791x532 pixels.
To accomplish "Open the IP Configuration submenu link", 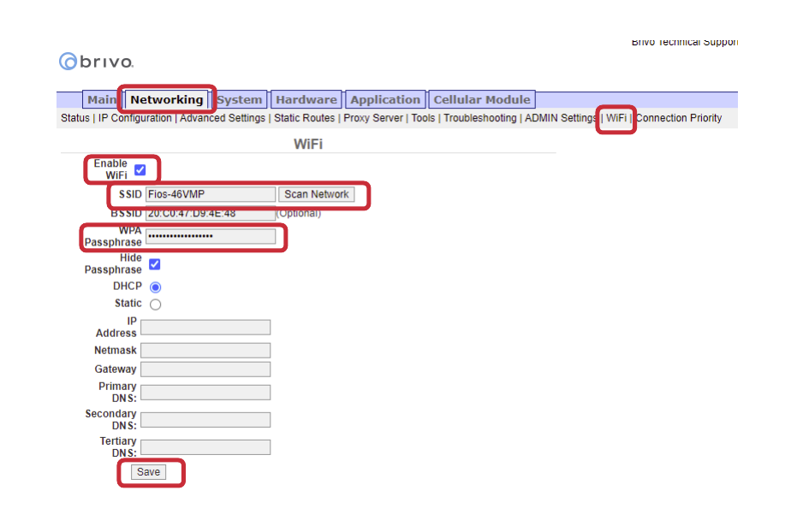I will tap(134, 118).
